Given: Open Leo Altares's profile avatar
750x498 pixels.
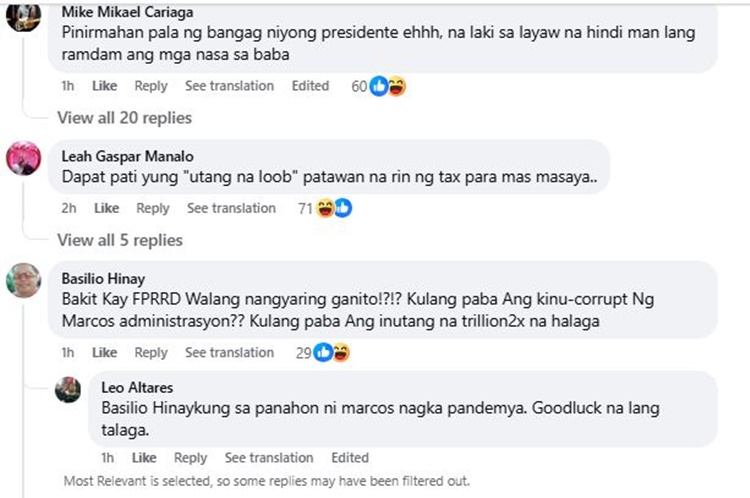Looking at the screenshot, I should 68,389.
